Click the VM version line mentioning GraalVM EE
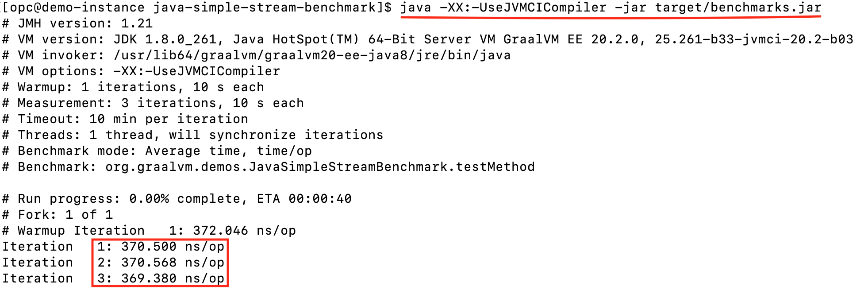868x294 pixels. pos(427,39)
